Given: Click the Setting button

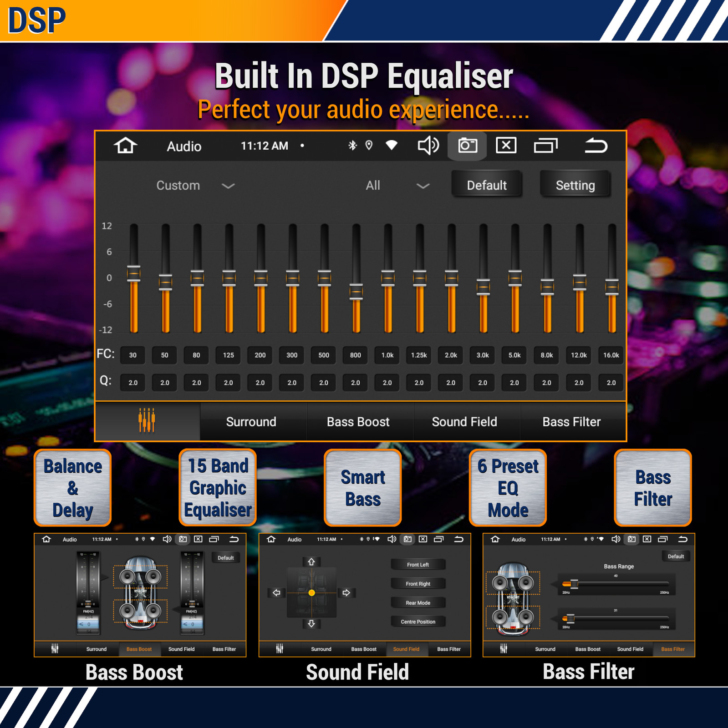Looking at the screenshot, I should (575, 185).
